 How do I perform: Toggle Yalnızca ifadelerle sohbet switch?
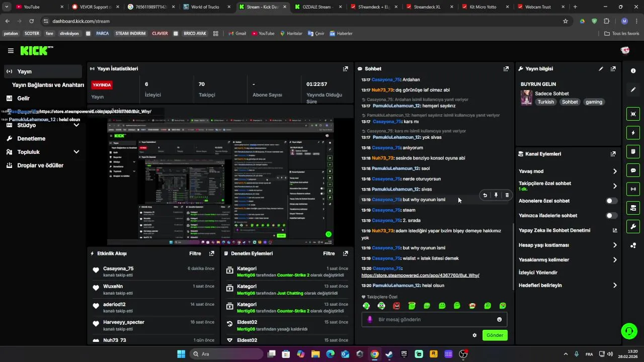(611, 216)
